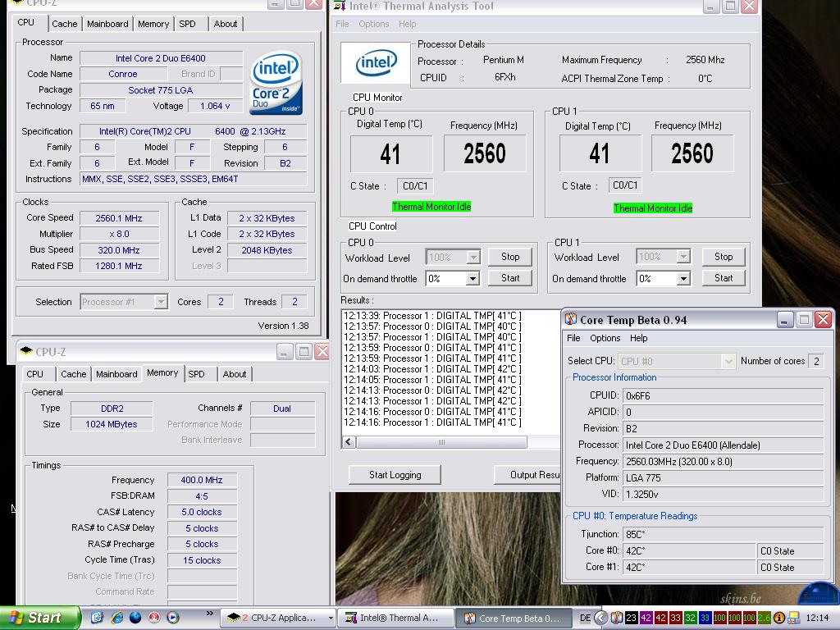Click the tray icon showing 2.6

pyautogui.click(x=764, y=618)
